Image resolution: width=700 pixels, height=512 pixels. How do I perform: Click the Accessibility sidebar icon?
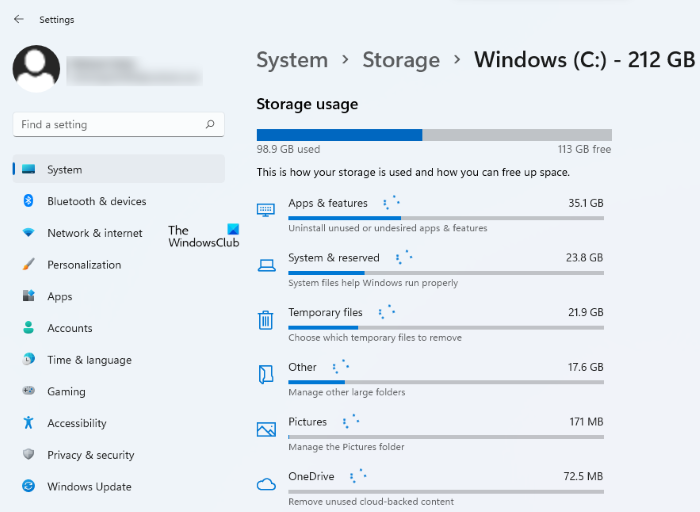coord(28,423)
